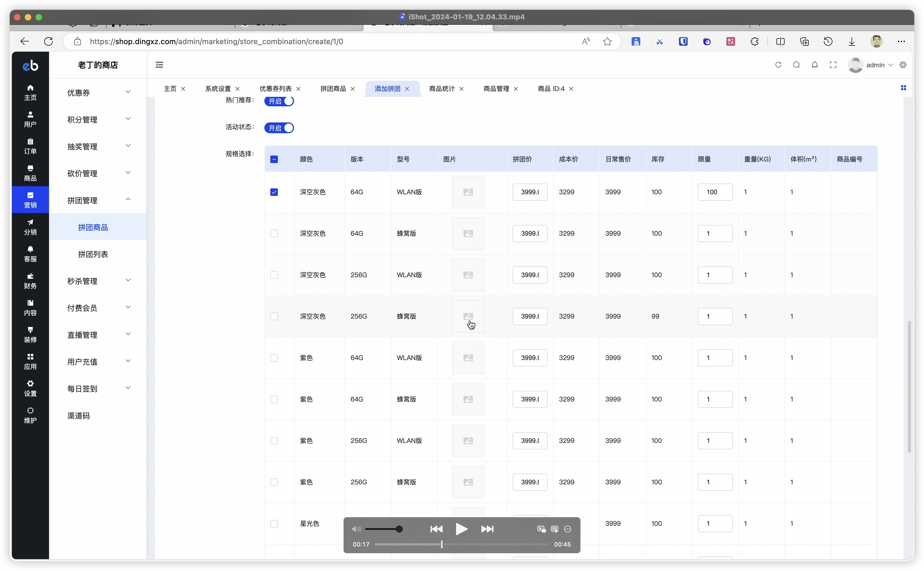The image size is (924, 571).
Task: Toggle the 热门推荐 switch
Action: click(279, 101)
